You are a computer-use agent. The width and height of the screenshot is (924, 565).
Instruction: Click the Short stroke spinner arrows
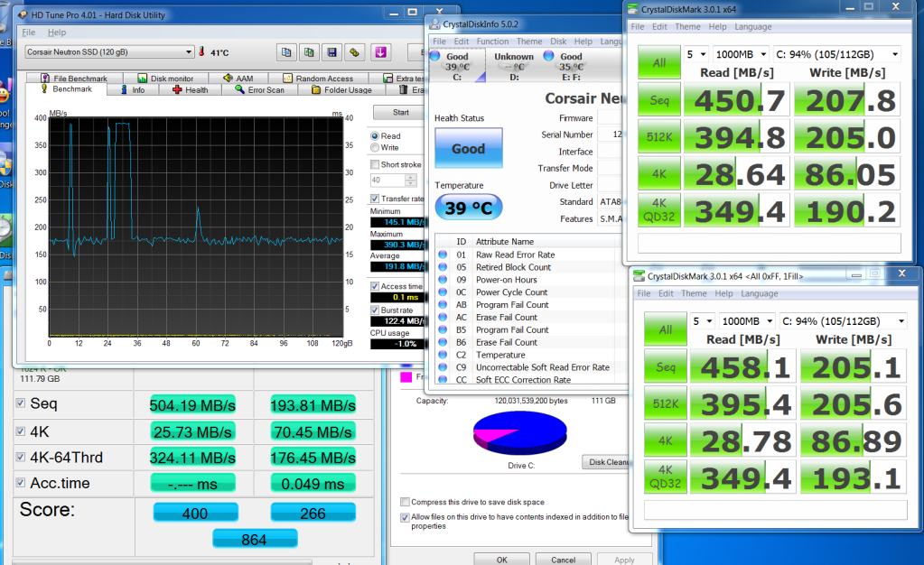pyautogui.click(x=411, y=181)
